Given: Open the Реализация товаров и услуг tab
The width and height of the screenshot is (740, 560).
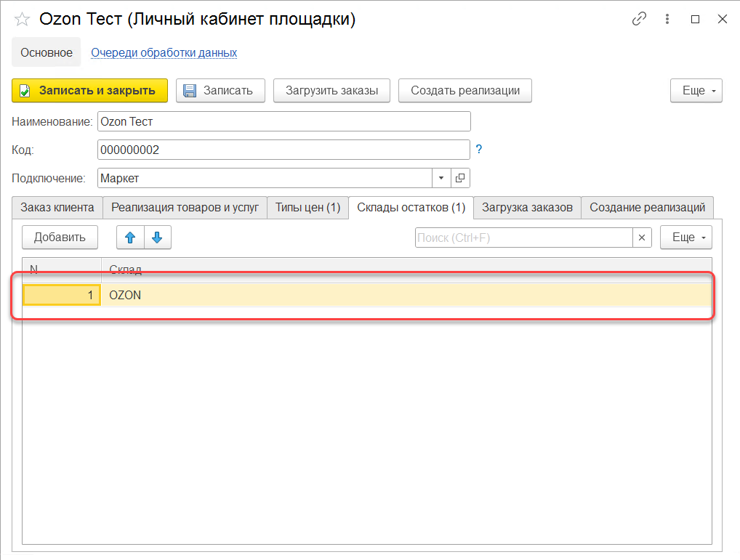Looking at the screenshot, I should tap(185, 208).
